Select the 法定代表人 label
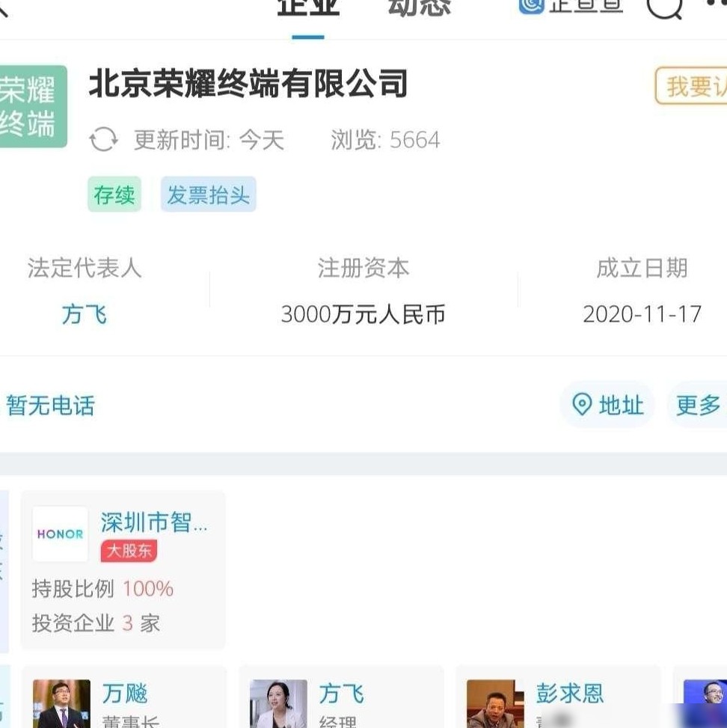The width and height of the screenshot is (727, 728). tap(84, 268)
